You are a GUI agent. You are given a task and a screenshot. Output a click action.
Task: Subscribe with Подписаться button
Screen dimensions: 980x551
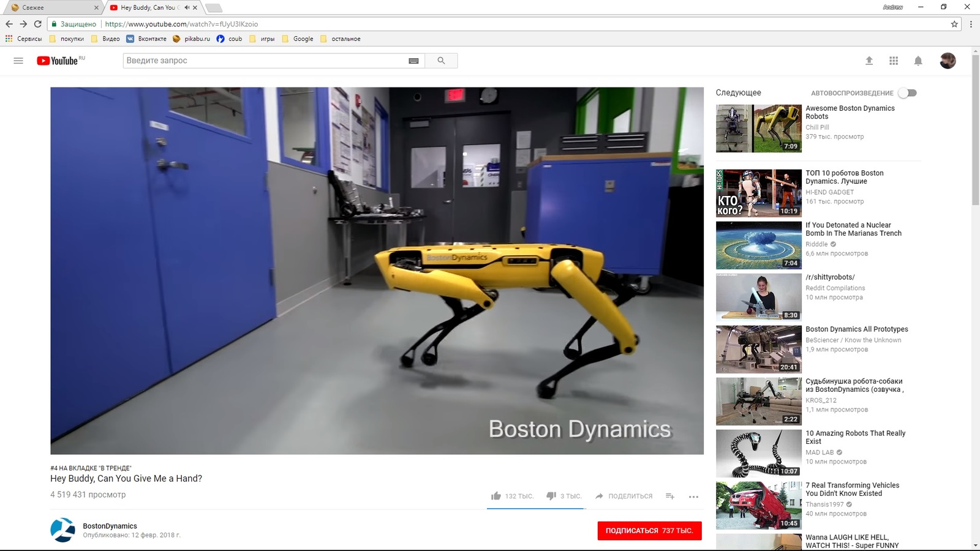pyautogui.click(x=649, y=531)
